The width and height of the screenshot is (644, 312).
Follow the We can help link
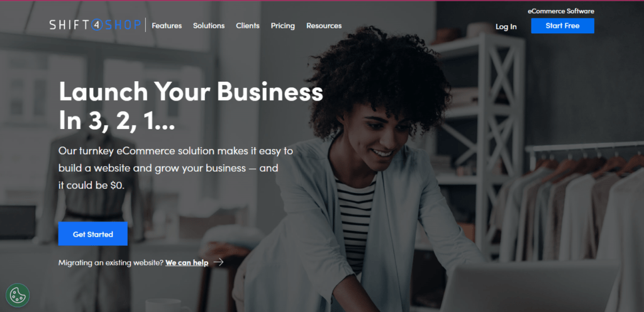coord(187,263)
